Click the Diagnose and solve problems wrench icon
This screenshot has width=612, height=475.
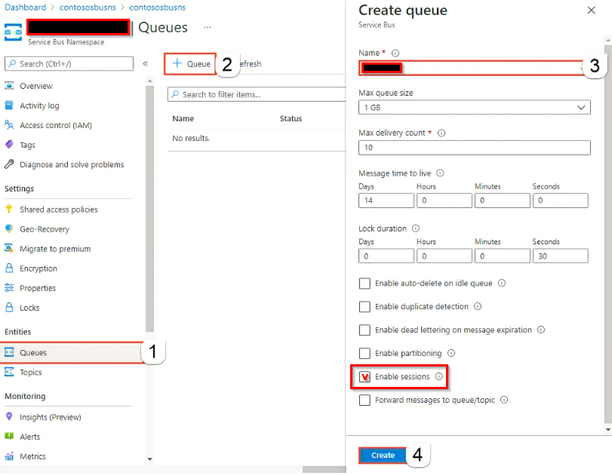pyautogui.click(x=9, y=164)
